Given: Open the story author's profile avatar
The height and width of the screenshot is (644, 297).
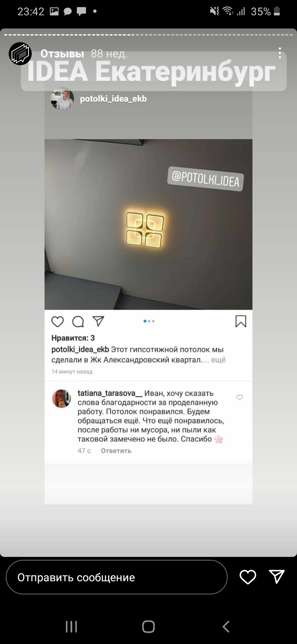Looking at the screenshot, I should click(x=20, y=54).
